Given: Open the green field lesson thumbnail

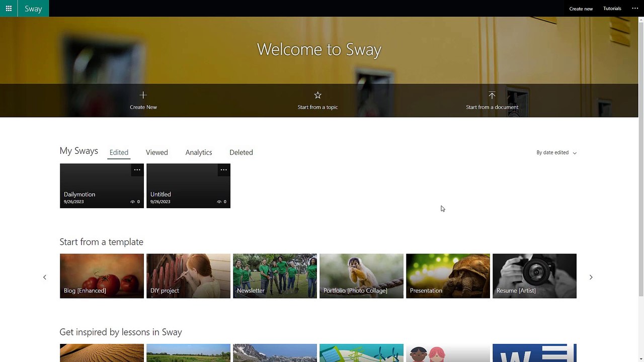Looking at the screenshot, I should click(188, 353).
